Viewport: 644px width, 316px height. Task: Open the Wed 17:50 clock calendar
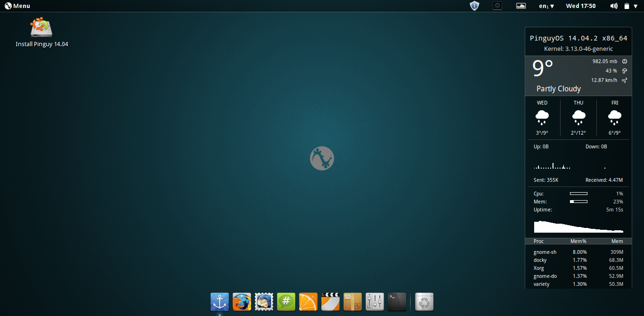click(581, 6)
